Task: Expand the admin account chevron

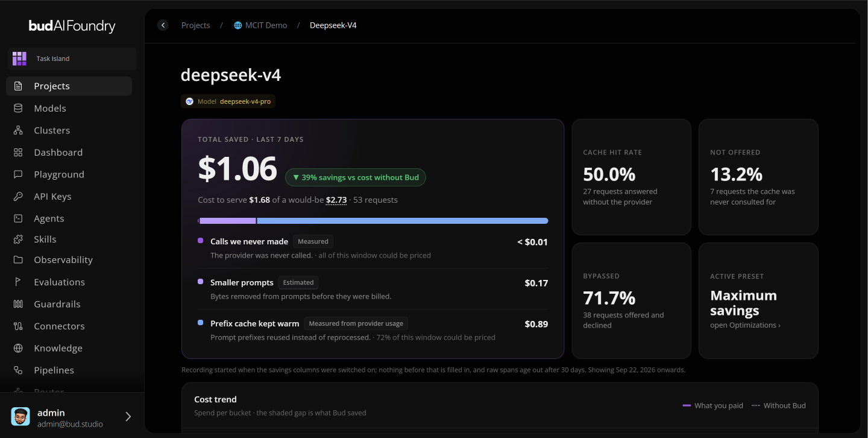Action: point(128,416)
